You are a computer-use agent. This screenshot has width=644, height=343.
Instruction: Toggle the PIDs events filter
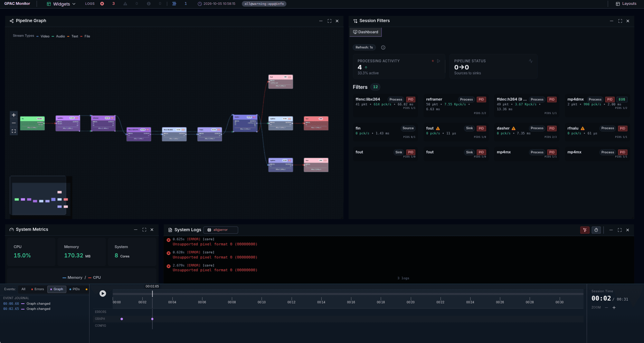coord(75,289)
